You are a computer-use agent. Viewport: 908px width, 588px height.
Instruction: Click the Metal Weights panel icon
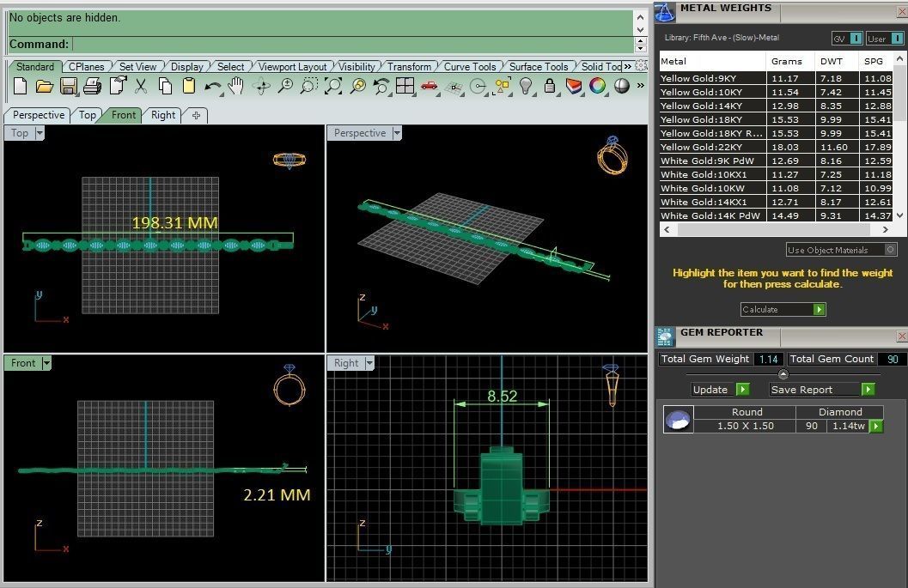coord(665,11)
